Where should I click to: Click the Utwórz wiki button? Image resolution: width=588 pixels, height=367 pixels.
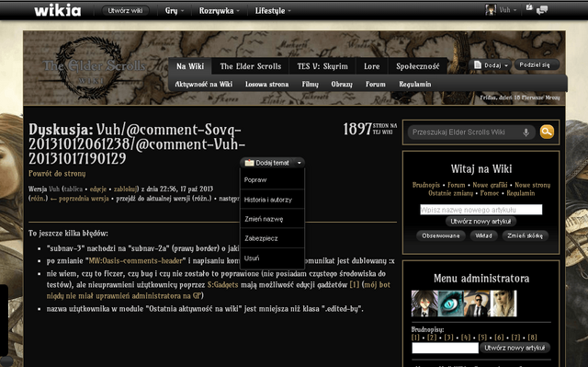125,10
